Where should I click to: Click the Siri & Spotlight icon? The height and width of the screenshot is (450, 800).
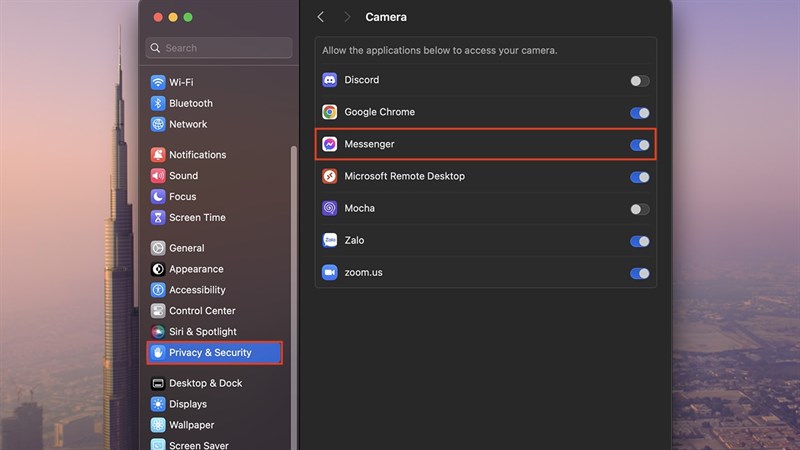click(158, 332)
